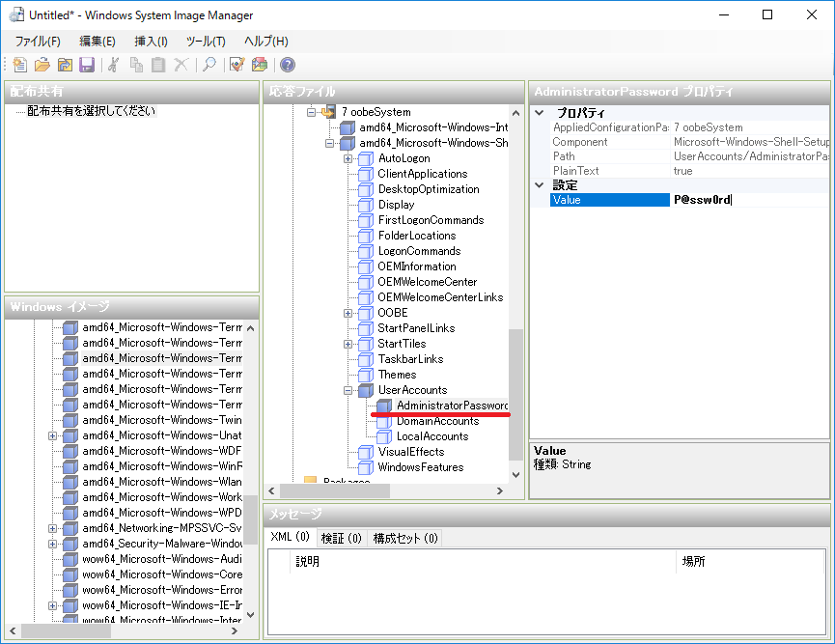Collapse the 設定 settings section
Screen dimensions: 835x644
(540, 184)
